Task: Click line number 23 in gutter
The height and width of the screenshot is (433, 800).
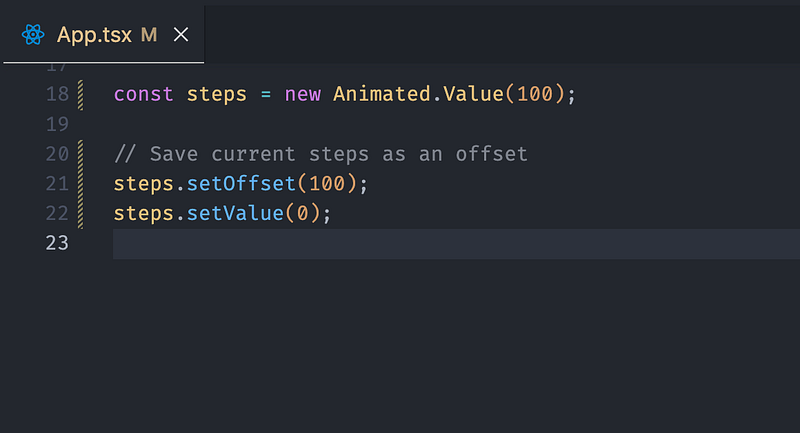Action: pyautogui.click(x=57, y=243)
